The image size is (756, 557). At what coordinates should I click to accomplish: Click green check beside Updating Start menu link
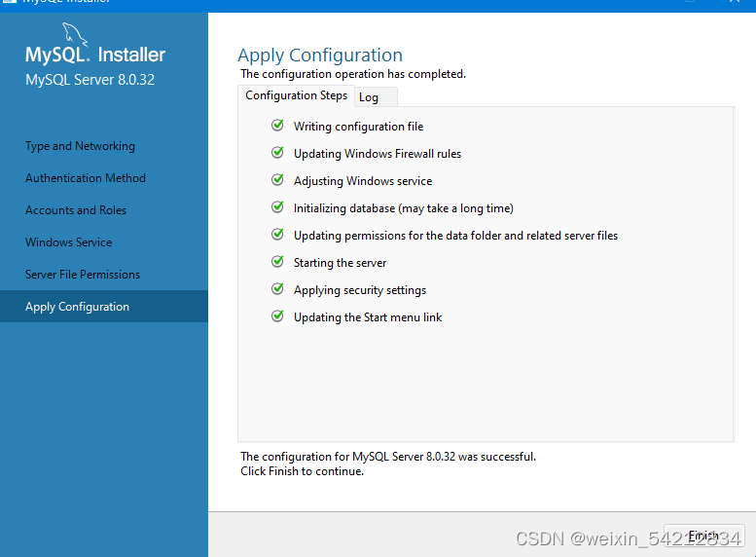[277, 316]
